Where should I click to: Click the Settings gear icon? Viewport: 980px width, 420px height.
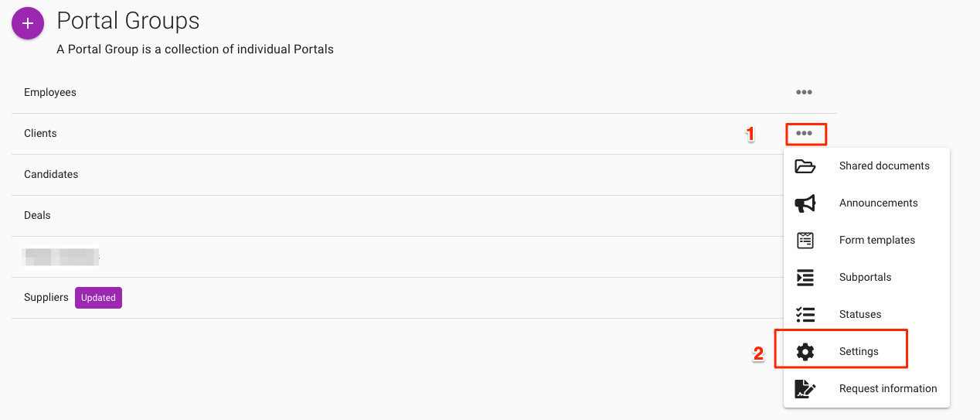(805, 352)
